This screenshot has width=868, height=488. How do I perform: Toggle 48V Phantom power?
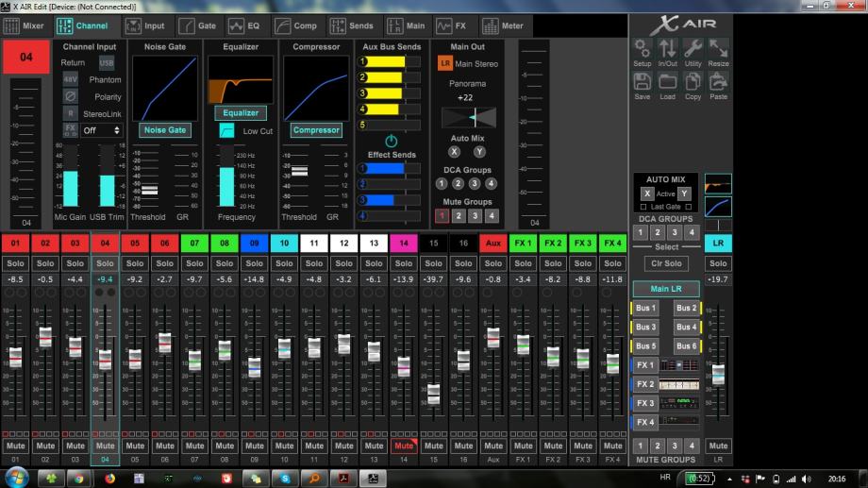pos(71,80)
